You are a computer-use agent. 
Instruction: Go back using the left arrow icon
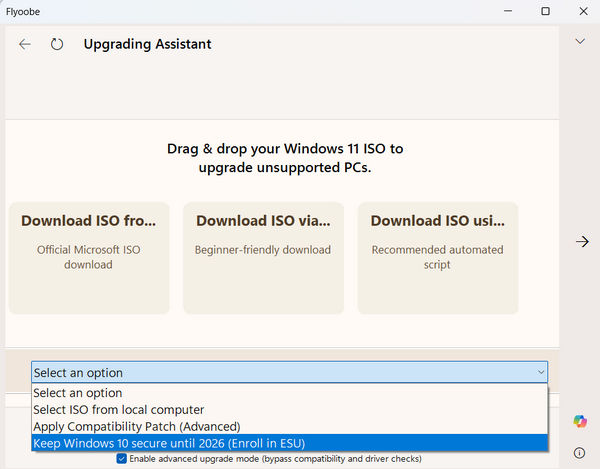click(x=25, y=44)
